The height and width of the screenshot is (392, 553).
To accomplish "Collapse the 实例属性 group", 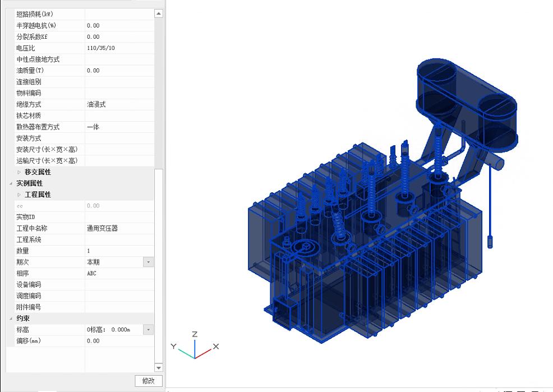I will click(x=11, y=183).
